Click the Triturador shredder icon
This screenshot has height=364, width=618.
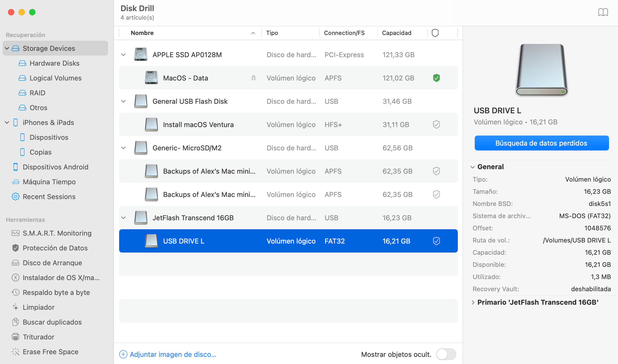point(16,337)
